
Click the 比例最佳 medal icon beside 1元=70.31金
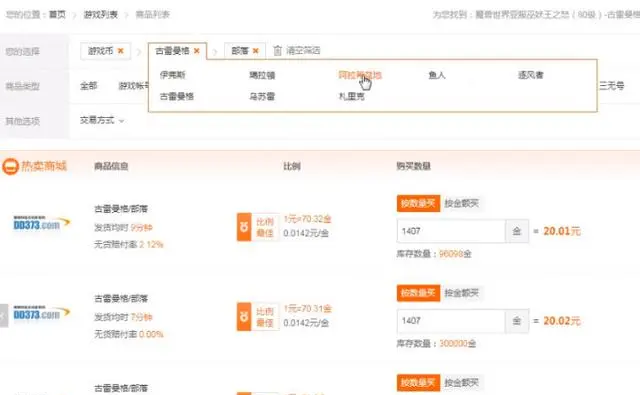tap(244, 317)
